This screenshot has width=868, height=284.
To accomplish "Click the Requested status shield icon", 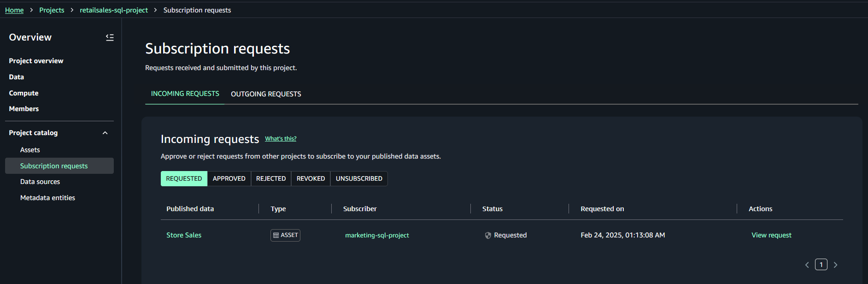I will 488,236.
